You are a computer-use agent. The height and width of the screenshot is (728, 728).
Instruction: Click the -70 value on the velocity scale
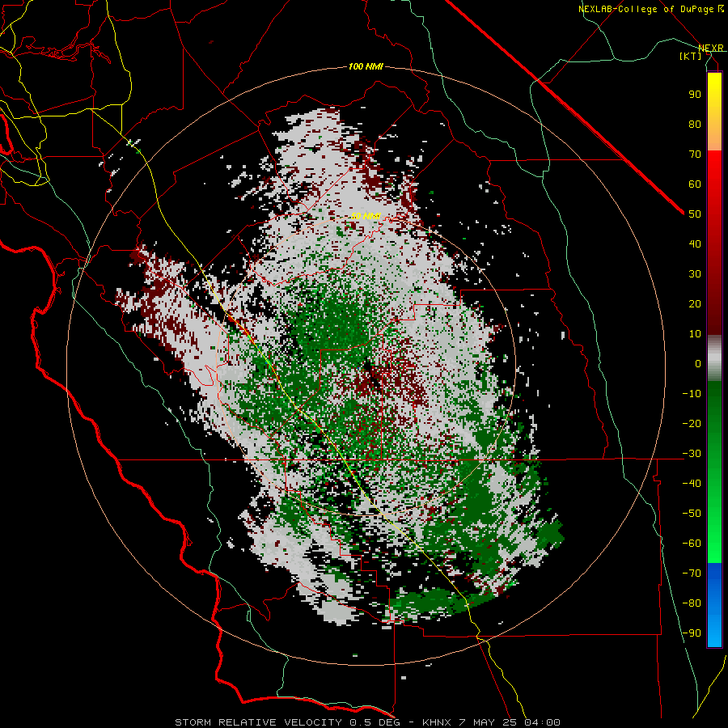coord(692,574)
